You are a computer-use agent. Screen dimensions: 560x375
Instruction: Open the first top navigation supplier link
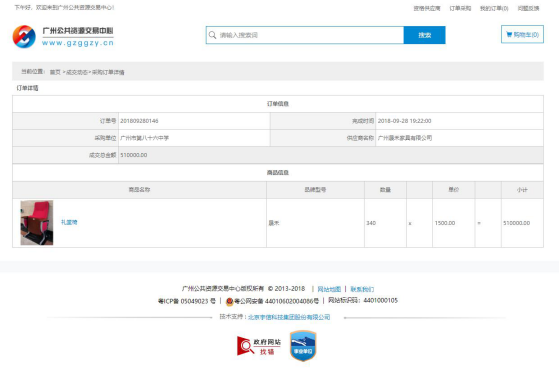click(x=427, y=8)
